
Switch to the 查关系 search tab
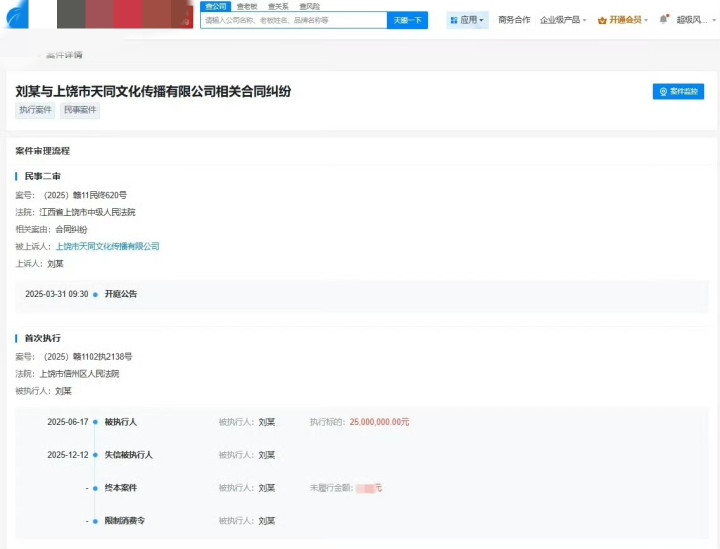278,6
